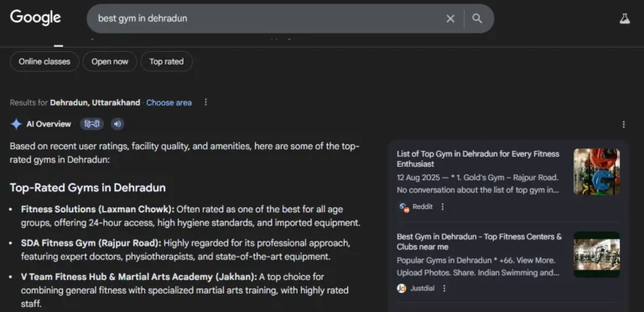
Task: Switch AI Overview to Hindi
Action: (x=92, y=124)
